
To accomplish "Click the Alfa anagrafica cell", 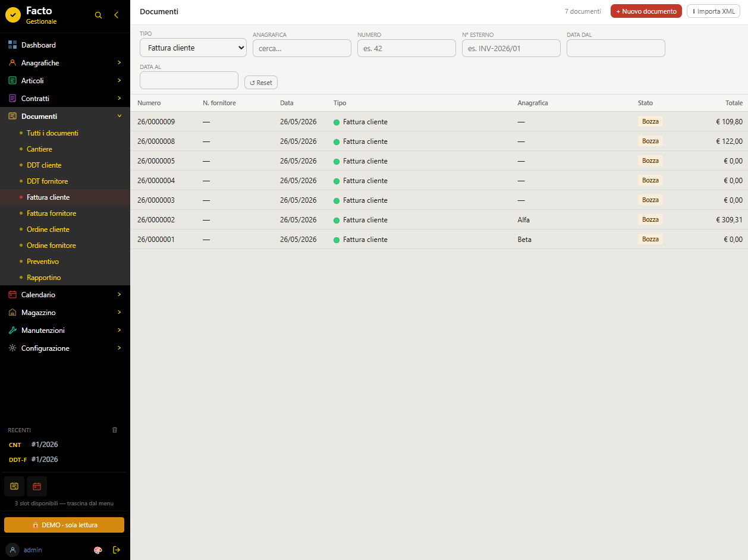I will click(524, 220).
